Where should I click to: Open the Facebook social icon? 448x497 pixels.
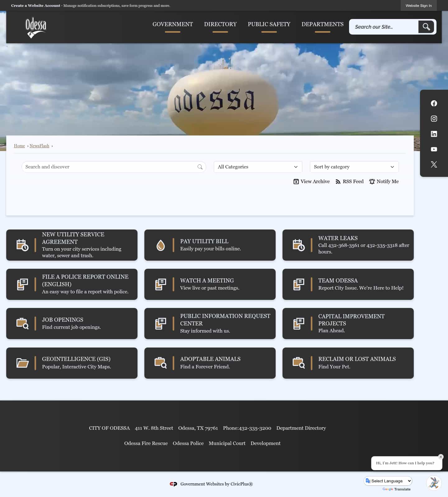(x=434, y=103)
